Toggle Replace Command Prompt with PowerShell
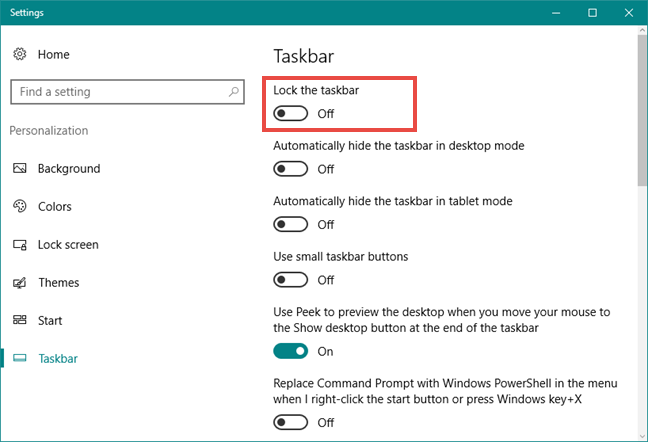This screenshot has width=648, height=442. tap(291, 423)
